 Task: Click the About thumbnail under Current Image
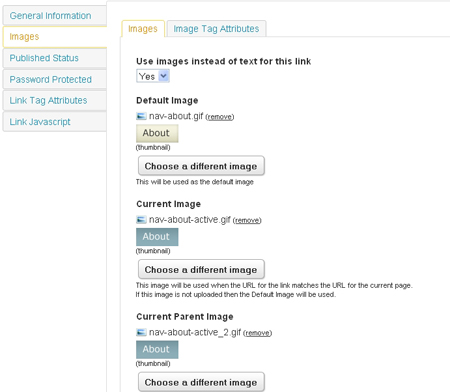click(x=157, y=237)
